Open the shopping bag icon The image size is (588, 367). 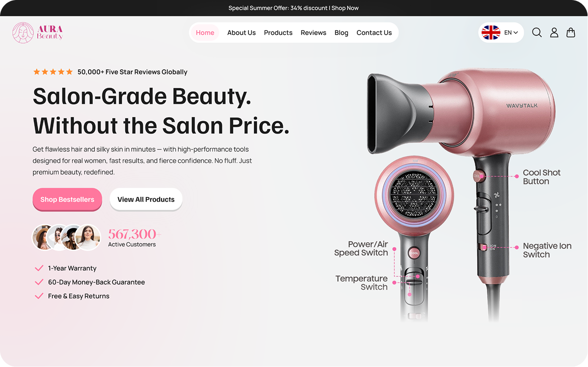pyautogui.click(x=570, y=32)
